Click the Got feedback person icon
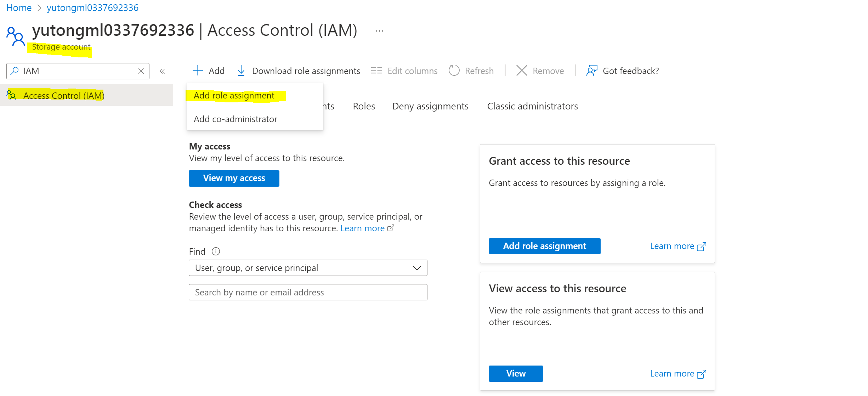This screenshot has width=868, height=396. point(592,70)
